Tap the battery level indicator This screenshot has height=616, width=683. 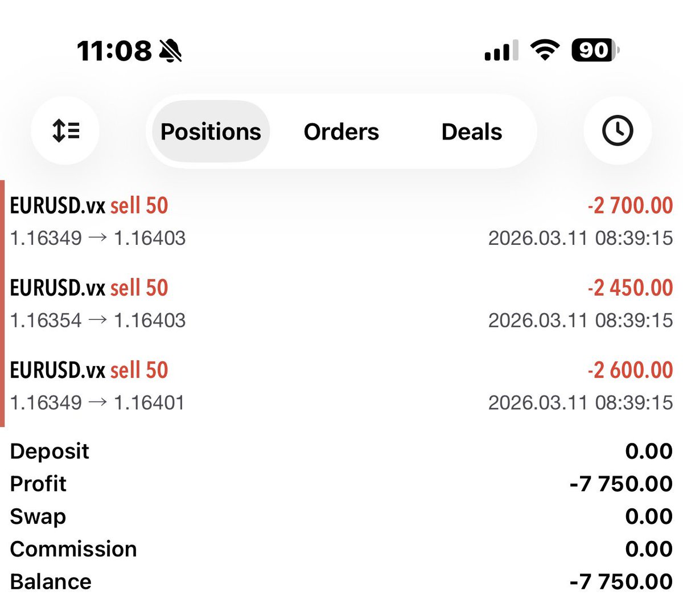pyautogui.click(x=595, y=50)
